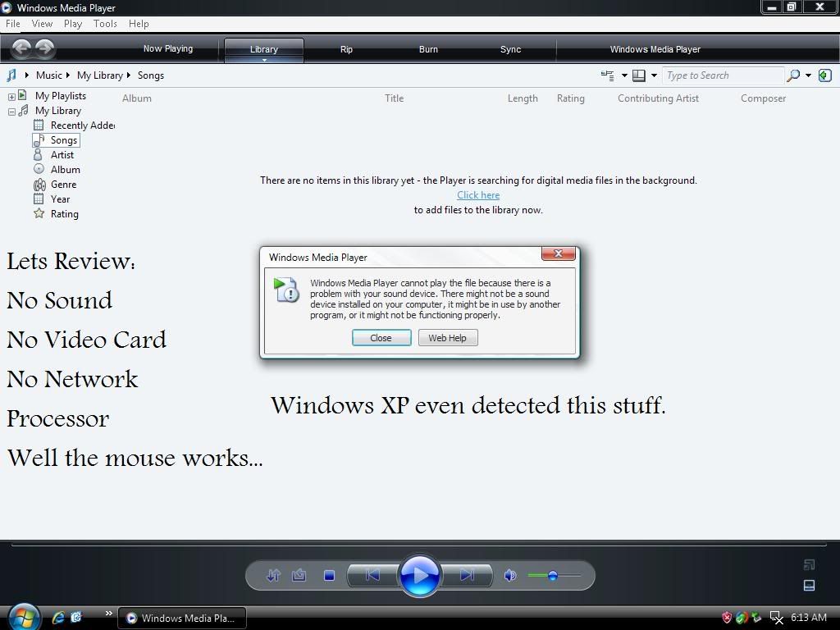Expand the Music breadcrumb arrow
Image resolution: width=840 pixels, height=630 pixels.
tap(68, 75)
